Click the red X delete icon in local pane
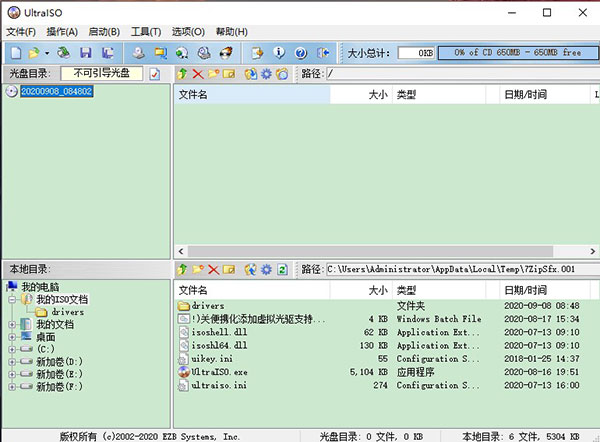The height and width of the screenshot is (442, 600). point(214,270)
